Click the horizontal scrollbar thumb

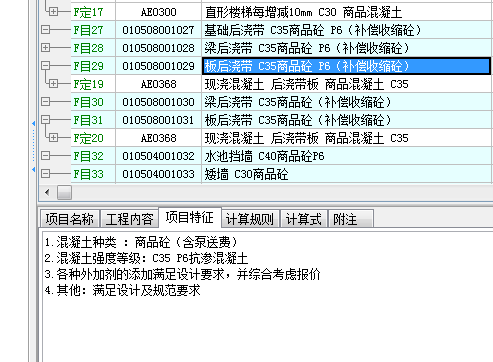[x=64, y=192]
